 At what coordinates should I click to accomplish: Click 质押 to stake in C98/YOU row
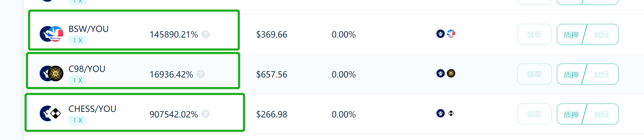[x=571, y=74]
